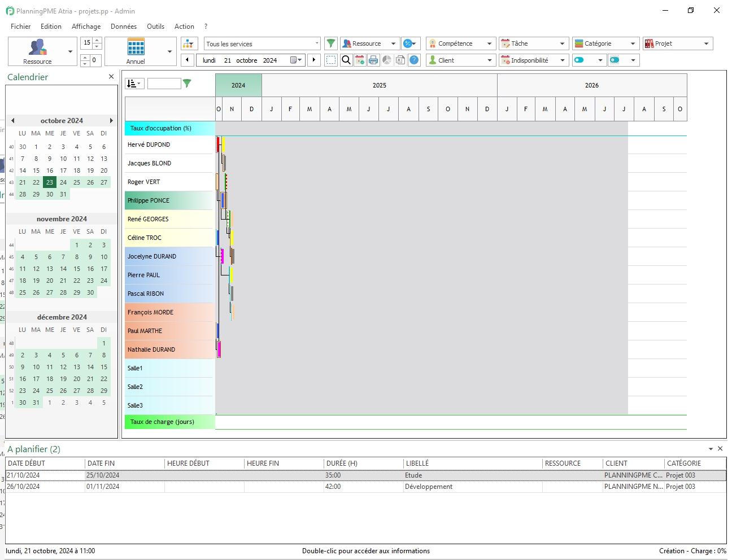Open A planifier panel options arrow
This screenshot has height=560, width=732.
pyautogui.click(x=711, y=449)
